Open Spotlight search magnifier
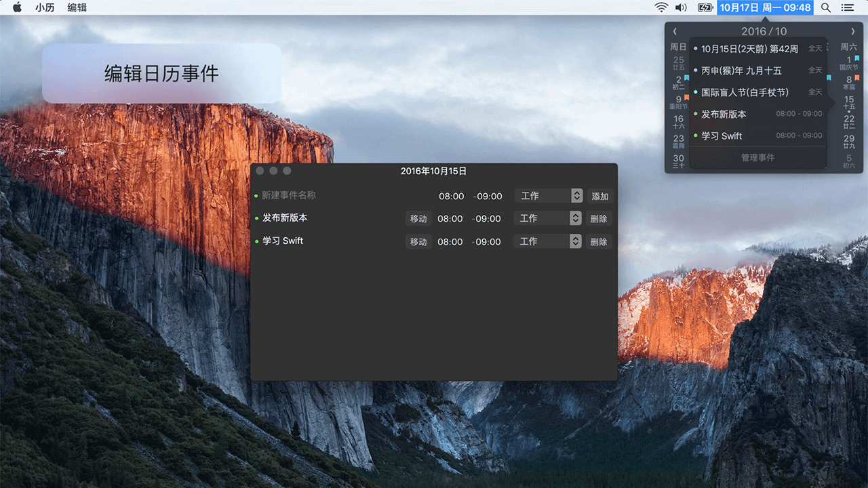868x488 pixels. (825, 7)
